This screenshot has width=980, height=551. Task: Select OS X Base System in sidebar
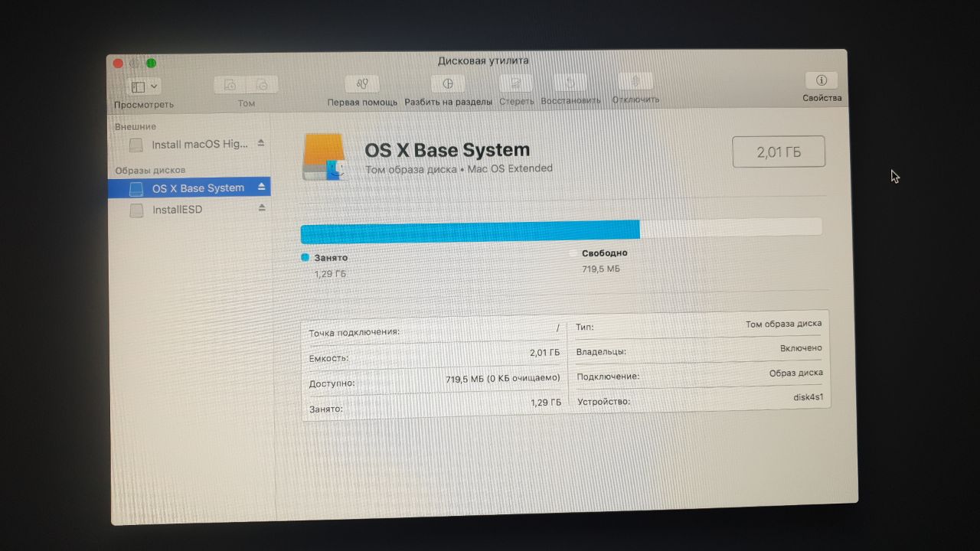pyautogui.click(x=189, y=187)
